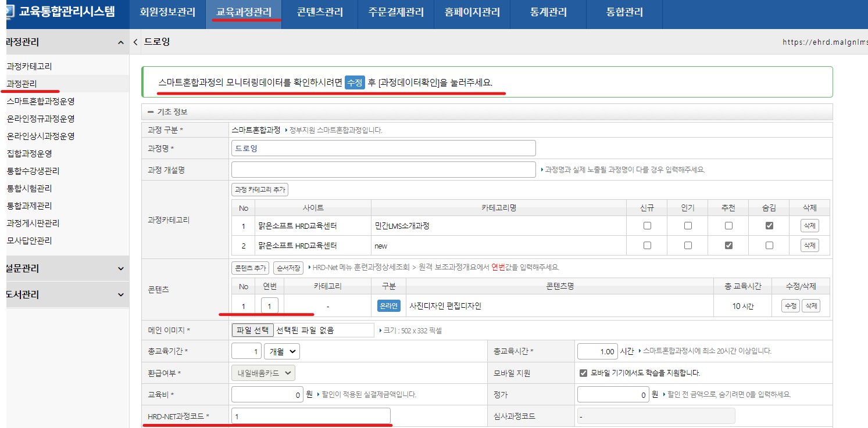Click the 교육통합관리시스템 logo icon
The image size is (868, 428).
10,12
